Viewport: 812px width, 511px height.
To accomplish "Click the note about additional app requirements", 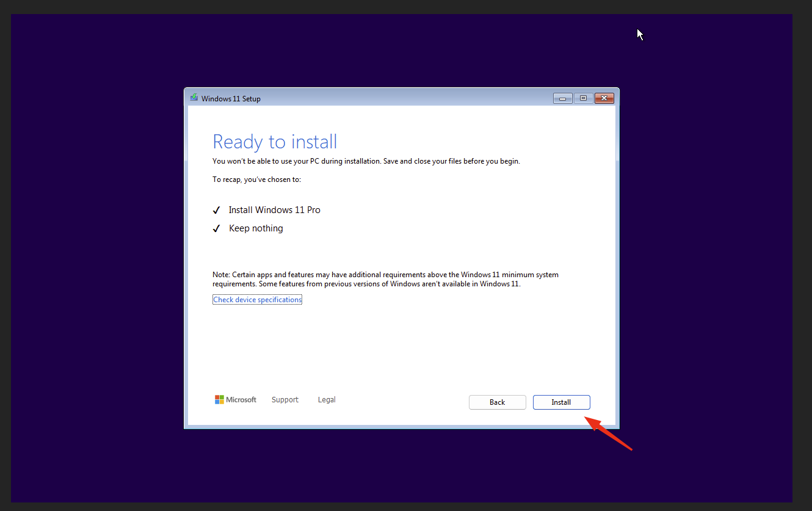I will [x=385, y=279].
